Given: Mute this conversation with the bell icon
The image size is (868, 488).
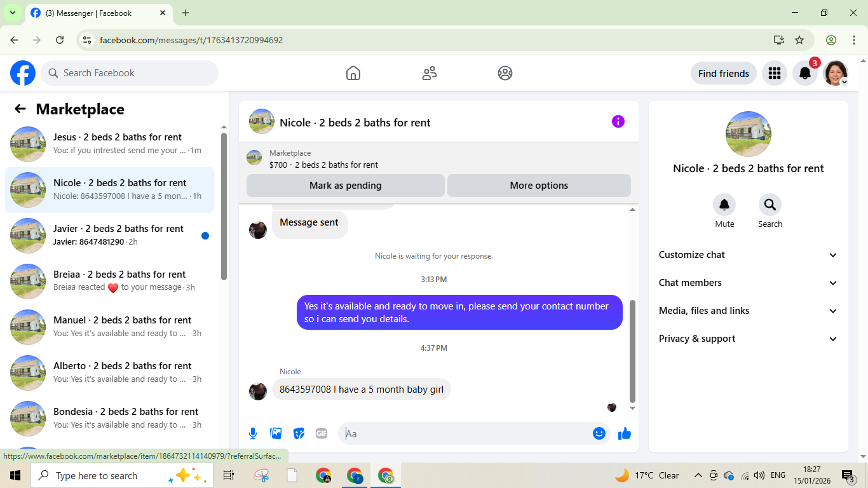Looking at the screenshot, I should tap(724, 205).
